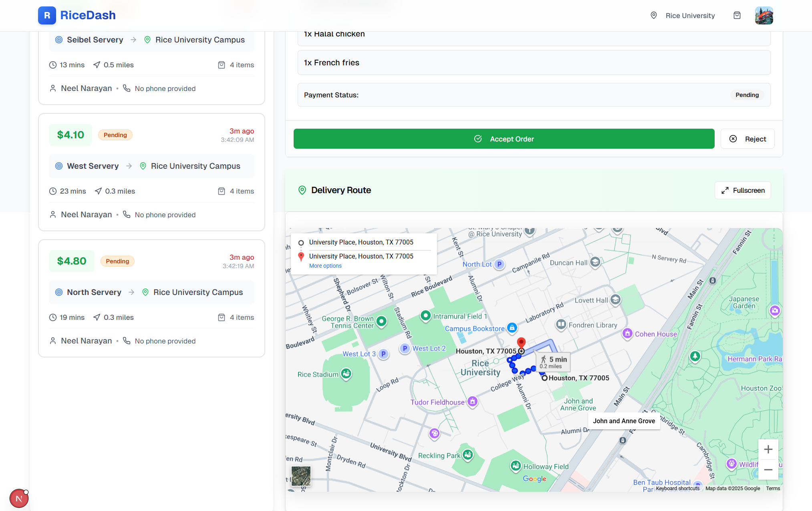Click the Rice Stadium map marker
Image resolution: width=812 pixels, height=511 pixels.
(x=346, y=374)
